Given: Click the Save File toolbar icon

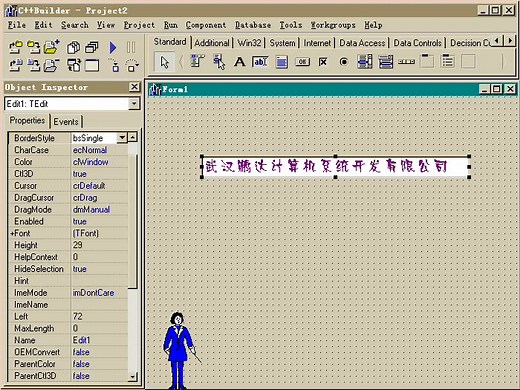Looking at the screenshot, I should pyautogui.click(x=33, y=65).
